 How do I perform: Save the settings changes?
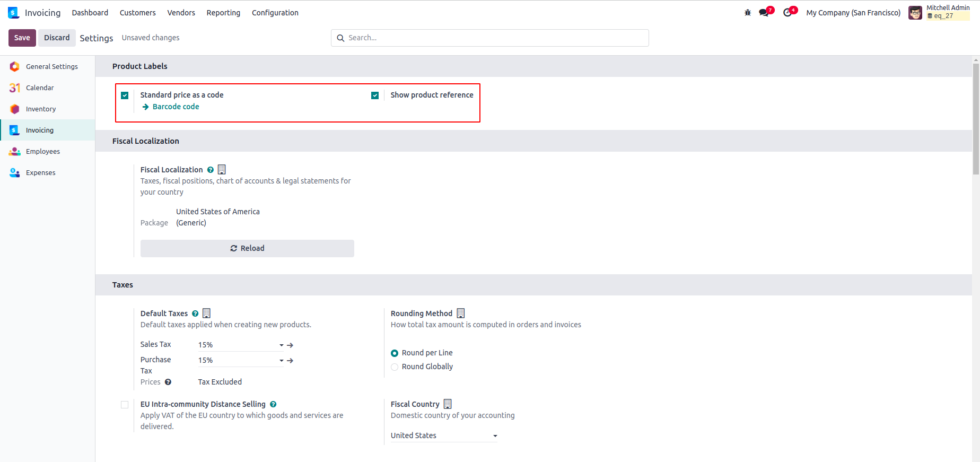point(22,38)
